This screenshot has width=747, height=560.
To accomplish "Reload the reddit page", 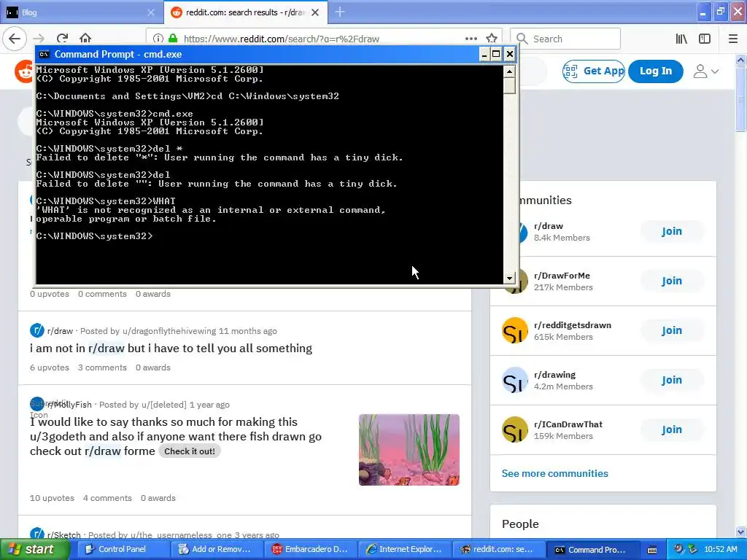I will pos(62,39).
